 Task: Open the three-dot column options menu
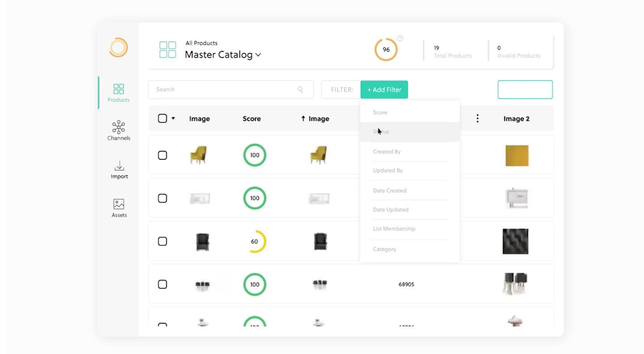478,118
